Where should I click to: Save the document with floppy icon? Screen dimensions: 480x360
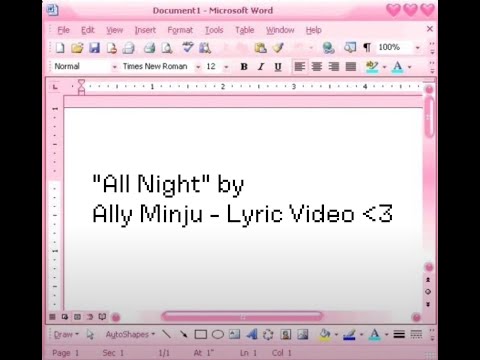click(95, 48)
